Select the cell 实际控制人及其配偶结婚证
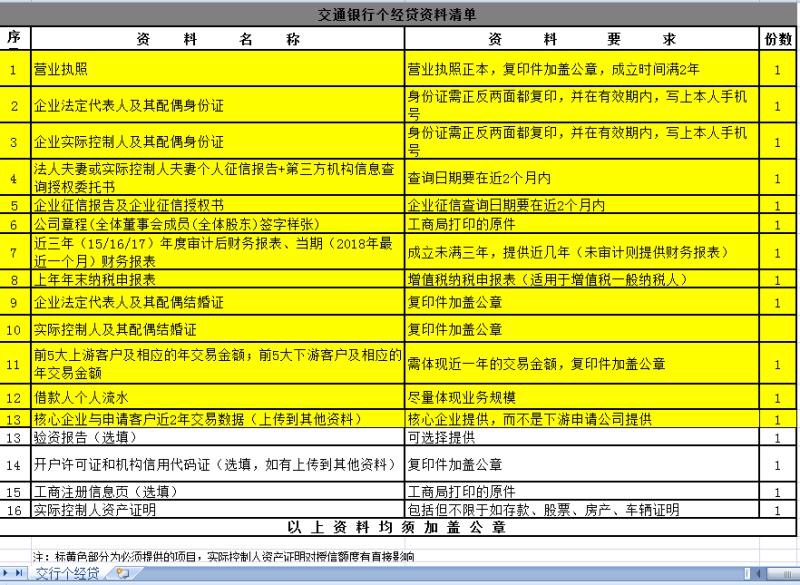This screenshot has width=800, height=585. [x=218, y=329]
